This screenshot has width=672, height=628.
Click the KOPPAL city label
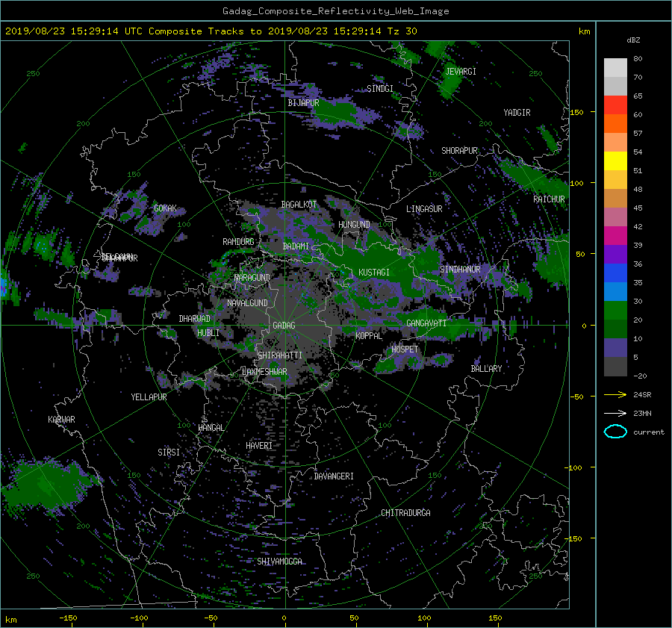point(369,336)
